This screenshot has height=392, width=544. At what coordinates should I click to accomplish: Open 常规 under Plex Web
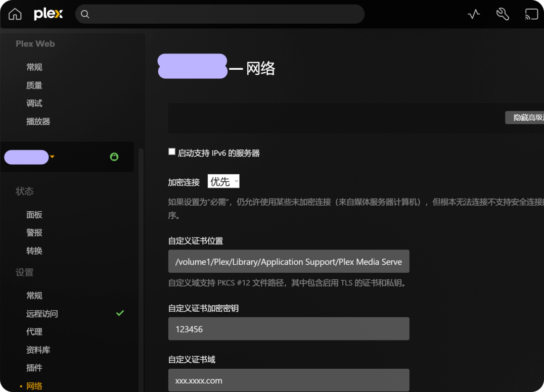click(x=34, y=67)
